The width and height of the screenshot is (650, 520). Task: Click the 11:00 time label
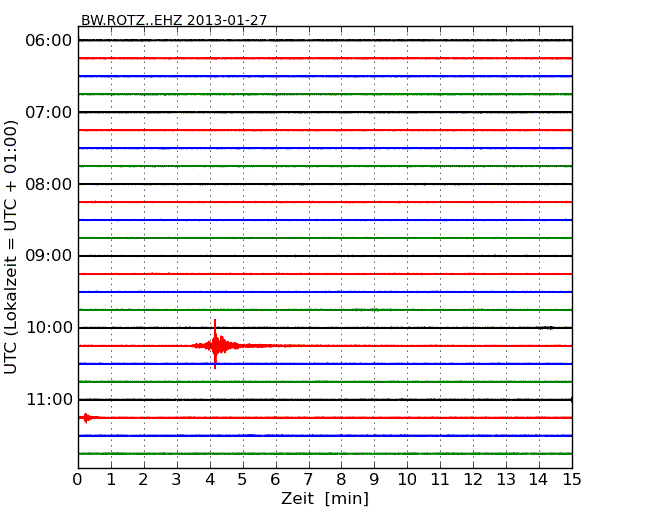[x=49, y=399]
